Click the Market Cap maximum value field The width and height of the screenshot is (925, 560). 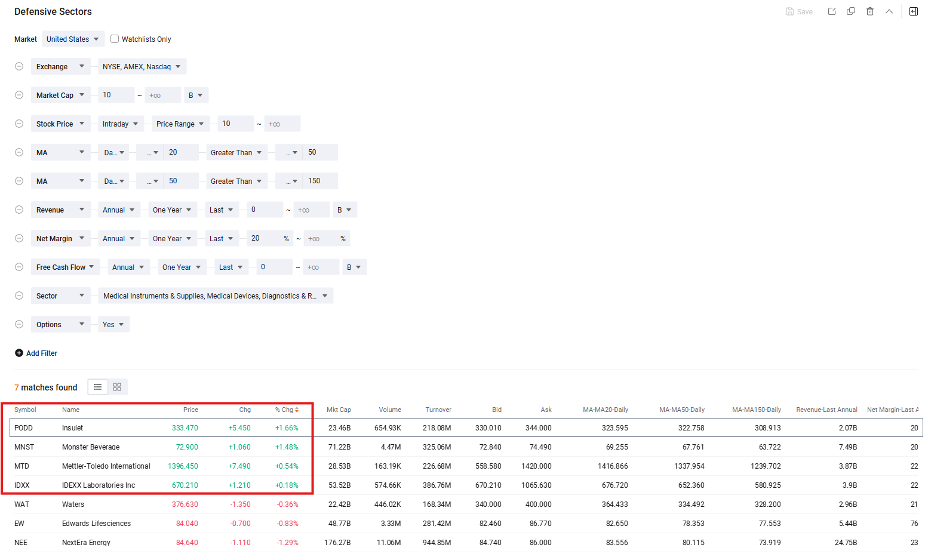(163, 95)
